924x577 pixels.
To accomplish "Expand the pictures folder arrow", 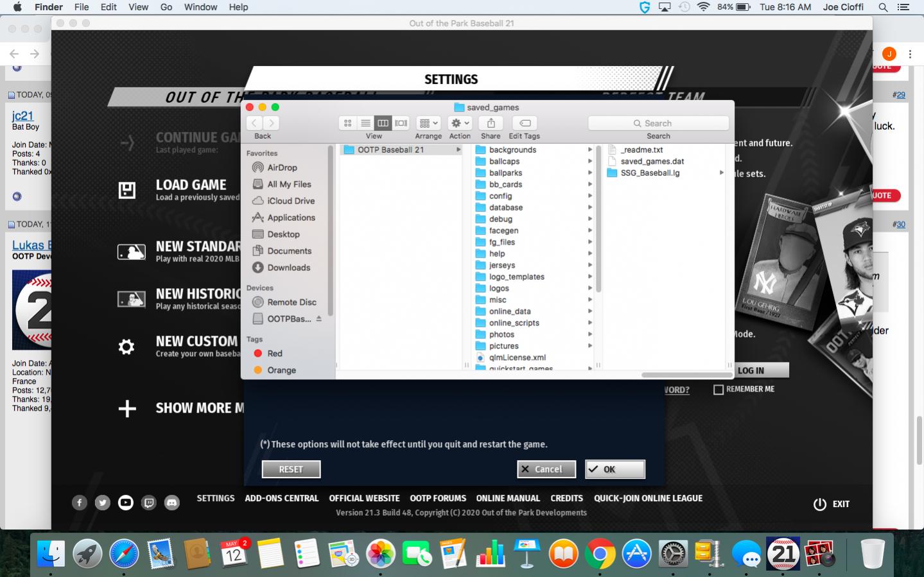I will tap(589, 346).
